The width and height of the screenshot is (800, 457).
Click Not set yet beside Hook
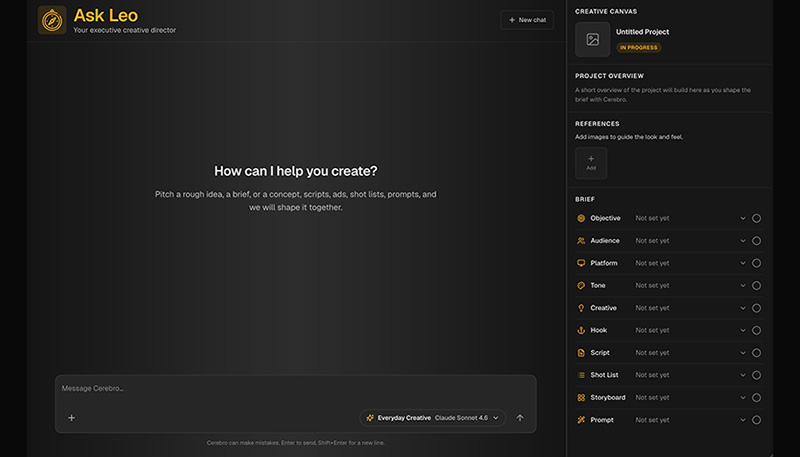click(652, 331)
